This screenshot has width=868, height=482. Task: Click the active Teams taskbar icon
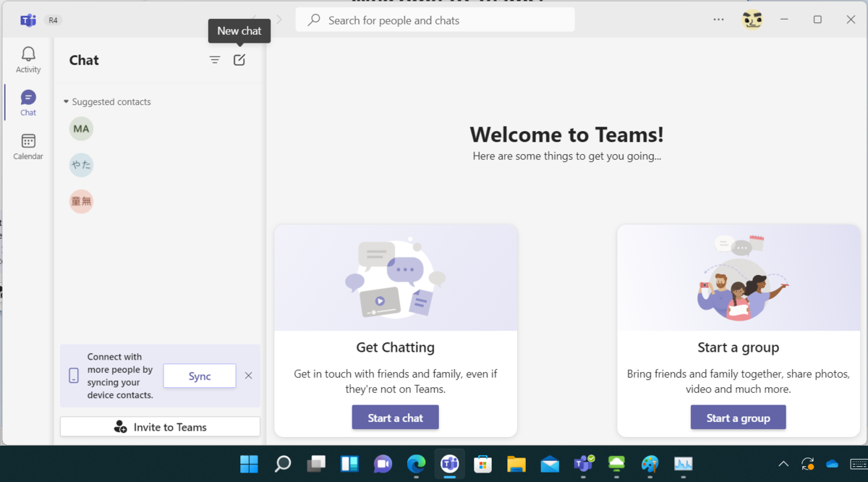pyautogui.click(x=450, y=464)
